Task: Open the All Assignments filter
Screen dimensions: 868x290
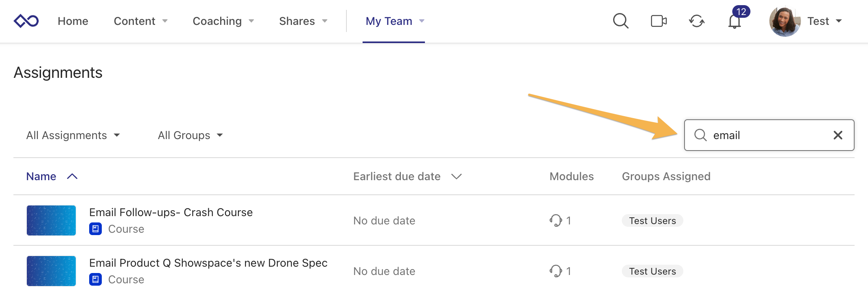Action: (x=73, y=135)
